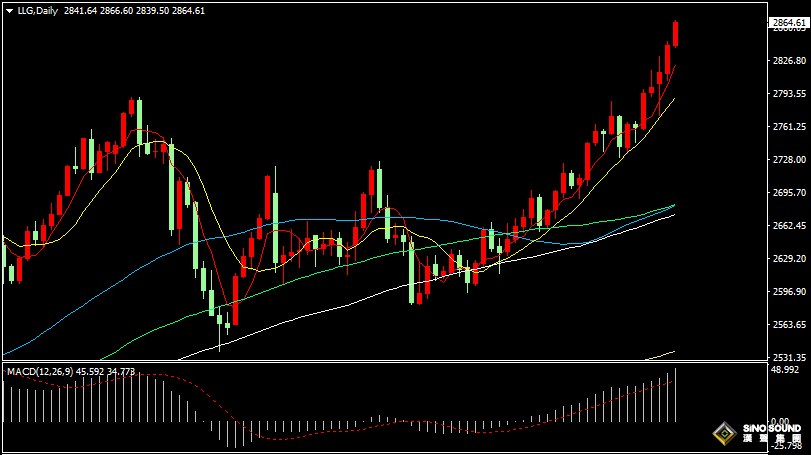811x455 pixels.
Task: Click the 2695.70 price axis label
Action: tap(789, 193)
